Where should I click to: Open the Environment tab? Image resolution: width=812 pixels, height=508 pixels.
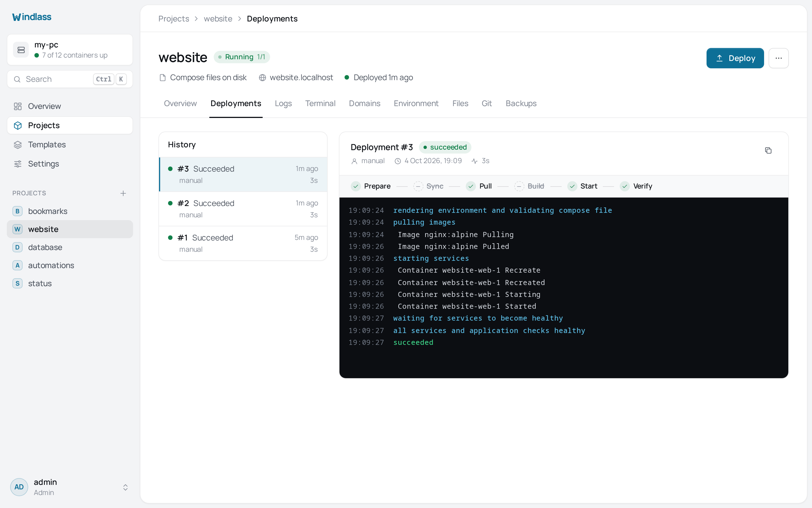pos(416,104)
